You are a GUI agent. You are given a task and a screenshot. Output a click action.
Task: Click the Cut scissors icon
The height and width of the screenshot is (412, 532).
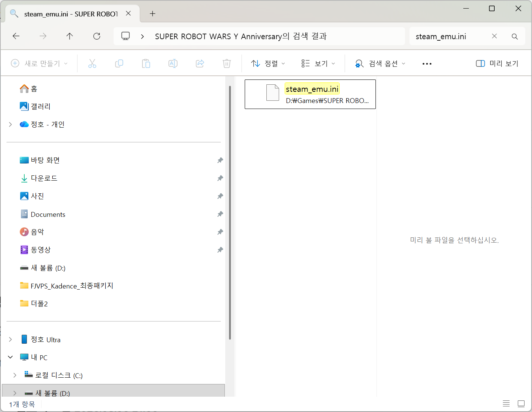(92, 63)
